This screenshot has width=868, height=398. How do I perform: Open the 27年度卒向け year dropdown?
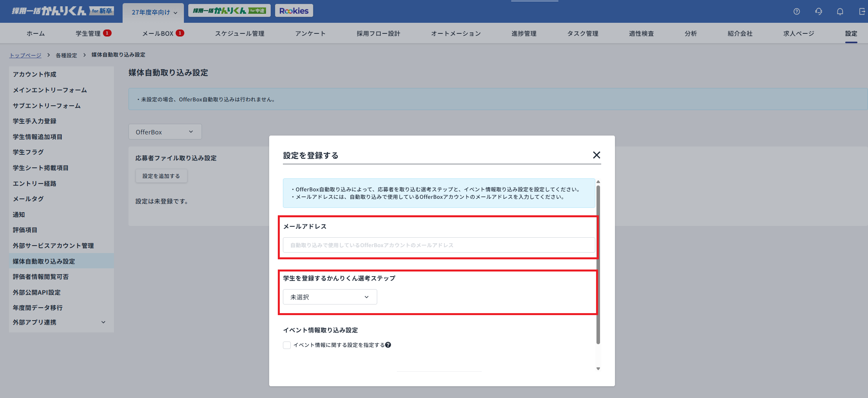click(153, 12)
